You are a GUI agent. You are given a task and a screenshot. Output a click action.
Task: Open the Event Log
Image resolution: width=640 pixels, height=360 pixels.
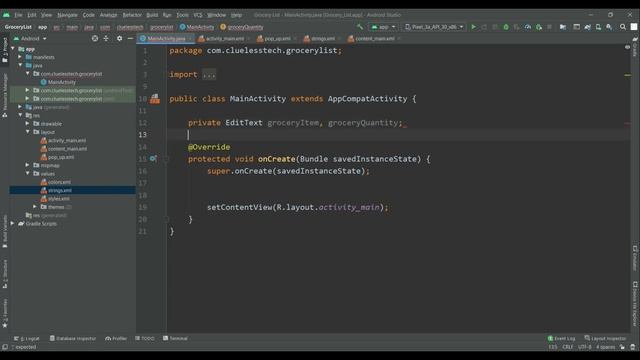(561, 338)
